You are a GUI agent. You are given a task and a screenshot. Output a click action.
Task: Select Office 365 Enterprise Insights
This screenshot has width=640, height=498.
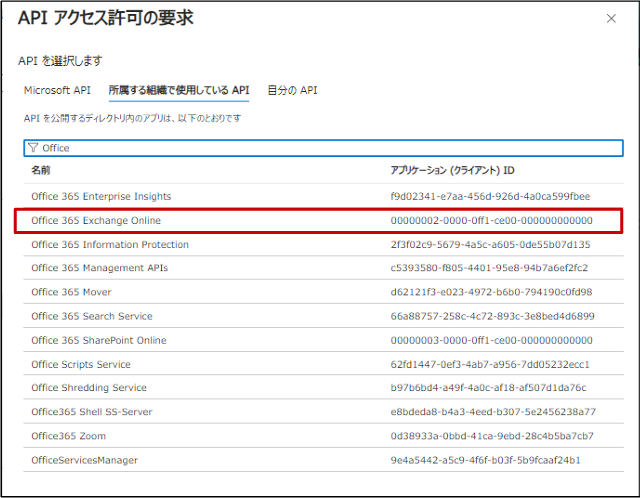coord(101,196)
